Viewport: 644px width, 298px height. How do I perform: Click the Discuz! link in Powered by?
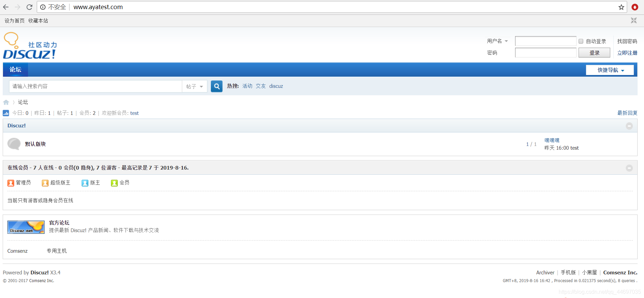click(40, 273)
